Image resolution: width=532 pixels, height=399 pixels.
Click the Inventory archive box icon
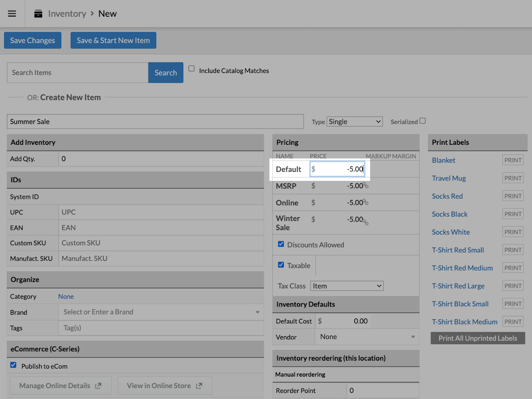(38, 14)
